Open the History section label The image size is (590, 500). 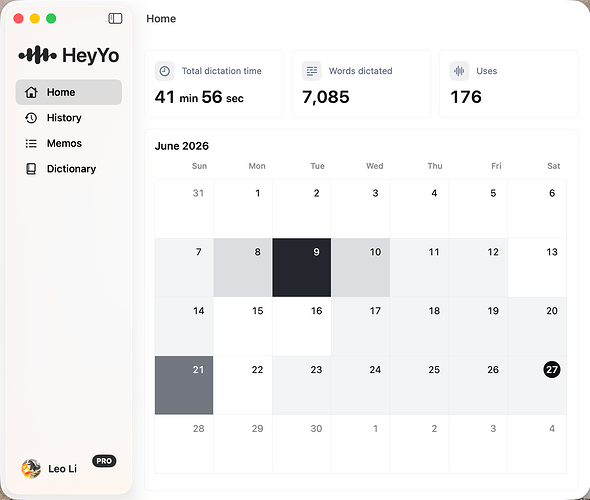[64, 118]
